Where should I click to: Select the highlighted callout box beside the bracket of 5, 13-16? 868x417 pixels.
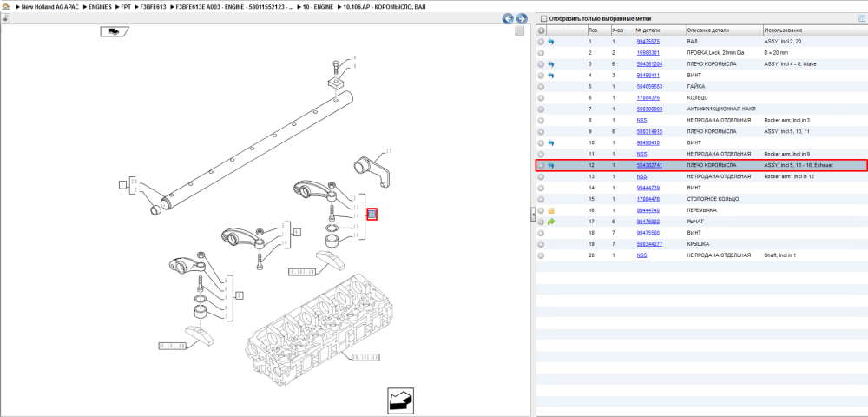372,215
